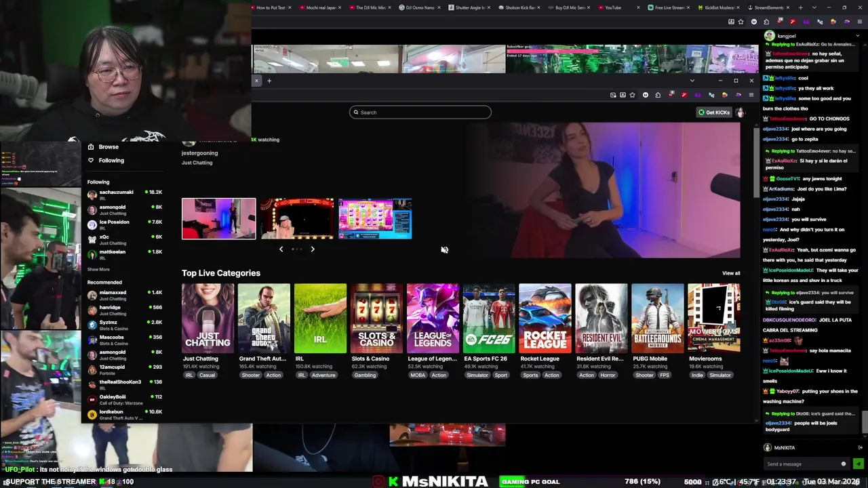868x488 pixels.
Task: Open OakleyBoiii's channel avatar
Action: click(92, 400)
